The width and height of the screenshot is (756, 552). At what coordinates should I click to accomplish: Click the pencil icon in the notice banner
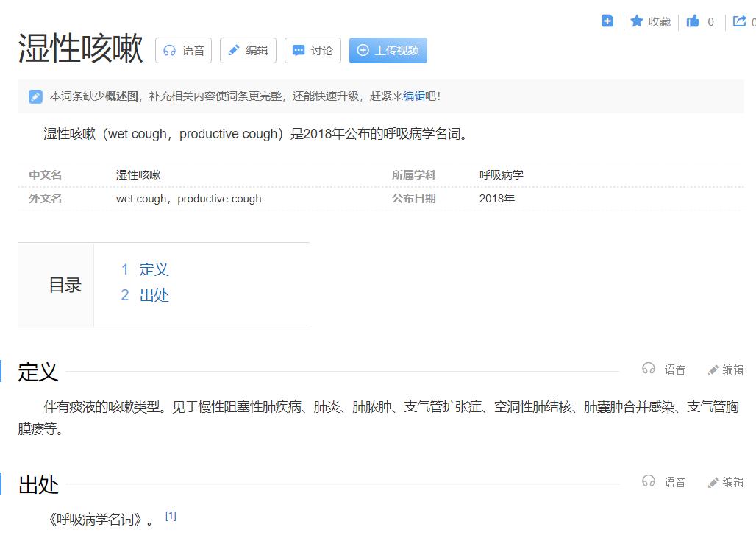coord(35,96)
